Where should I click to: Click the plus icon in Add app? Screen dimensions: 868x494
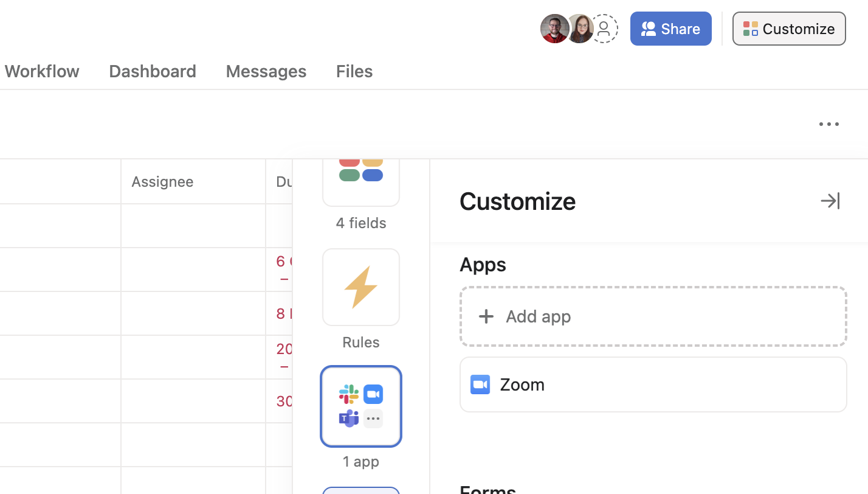pyautogui.click(x=486, y=316)
